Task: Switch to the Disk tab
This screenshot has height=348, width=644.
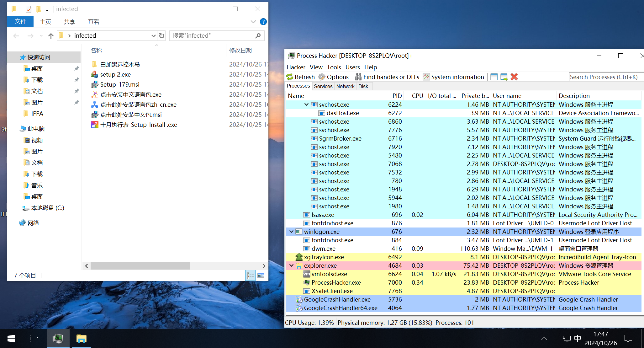Action: (x=363, y=86)
